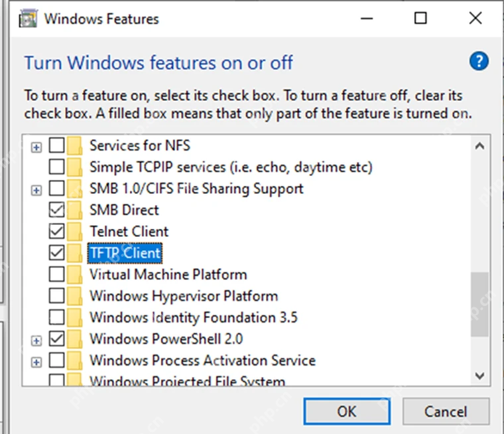
Task: Select the SMB Direct label
Action: [124, 210]
